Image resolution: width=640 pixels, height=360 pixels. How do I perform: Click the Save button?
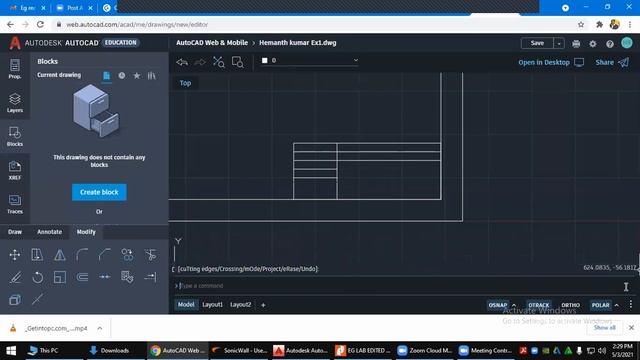point(537,43)
